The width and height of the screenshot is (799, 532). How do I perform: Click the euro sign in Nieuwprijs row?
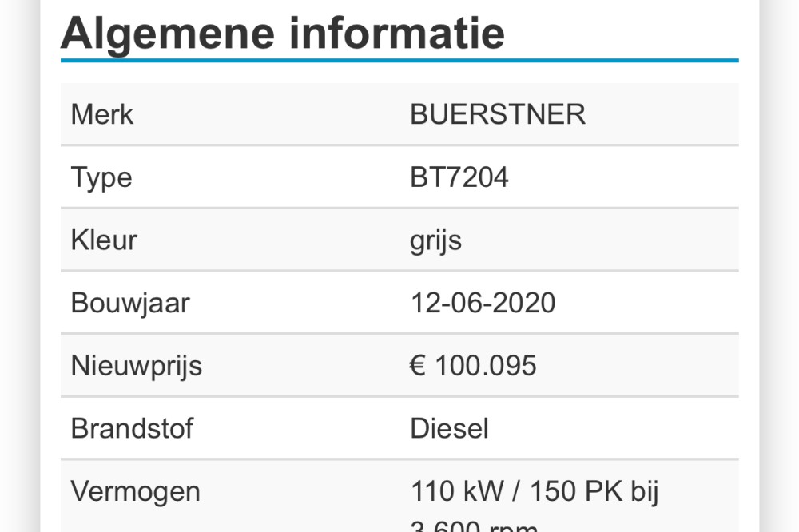418,365
